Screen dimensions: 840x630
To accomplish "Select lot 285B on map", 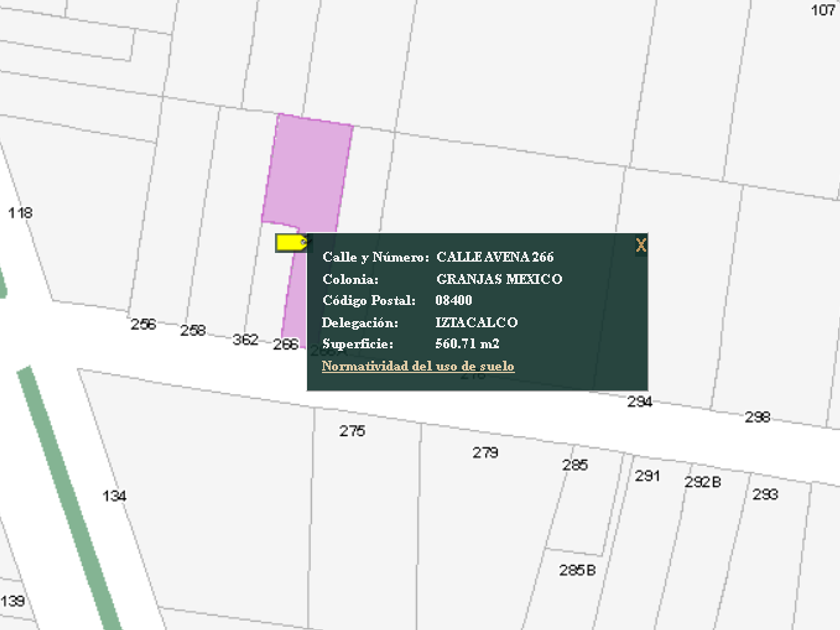I will pyautogui.click(x=578, y=570).
